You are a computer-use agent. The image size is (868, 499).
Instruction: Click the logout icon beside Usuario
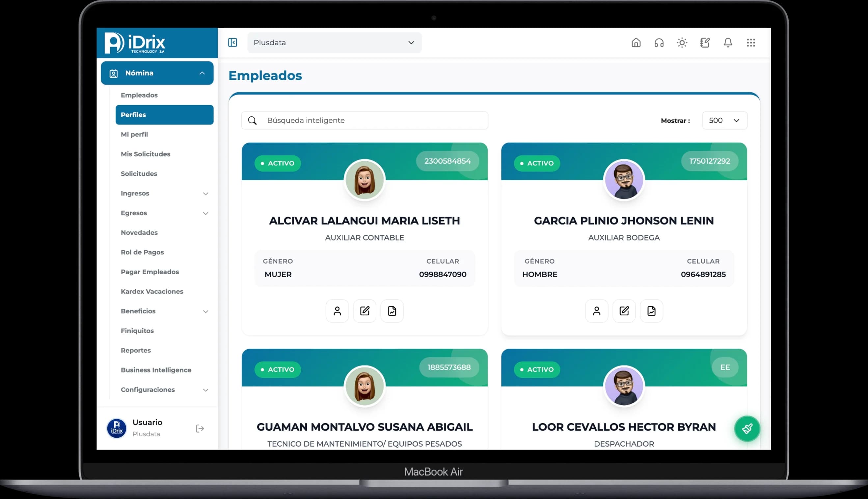pos(200,428)
